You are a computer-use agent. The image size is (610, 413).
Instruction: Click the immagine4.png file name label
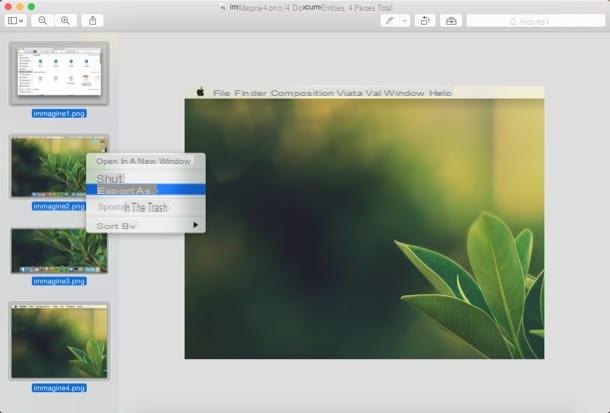[59, 388]
